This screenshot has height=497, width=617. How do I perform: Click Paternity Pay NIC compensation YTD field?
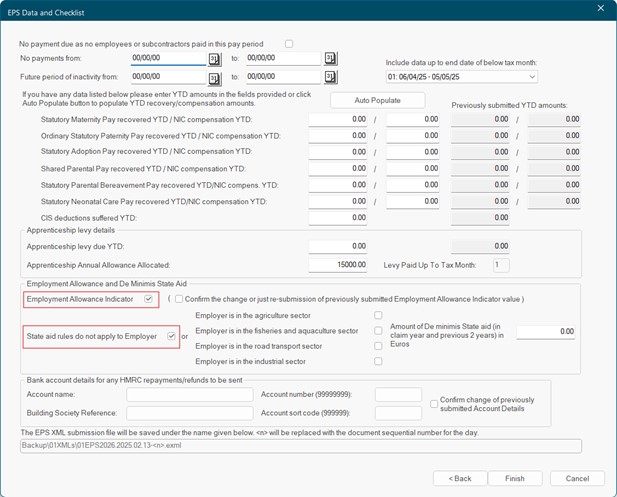tap(412, 136)
